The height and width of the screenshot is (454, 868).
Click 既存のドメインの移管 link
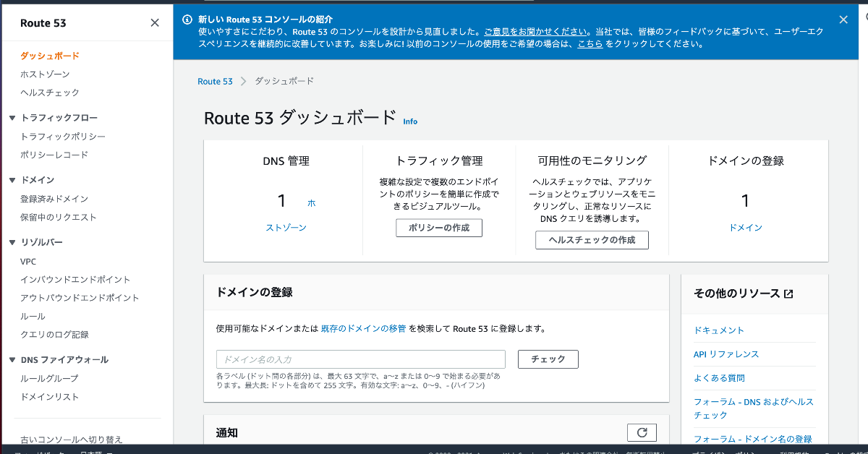pyautogui.click(x=364, y=328)
